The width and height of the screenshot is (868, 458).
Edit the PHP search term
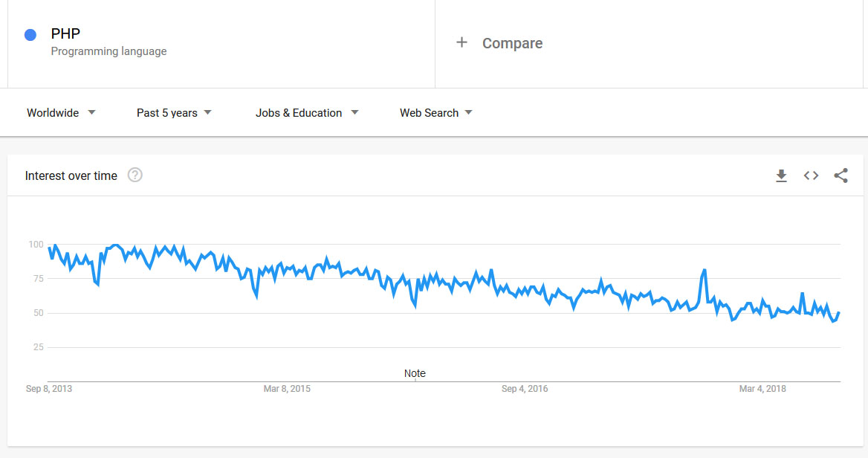coord(65,34)
